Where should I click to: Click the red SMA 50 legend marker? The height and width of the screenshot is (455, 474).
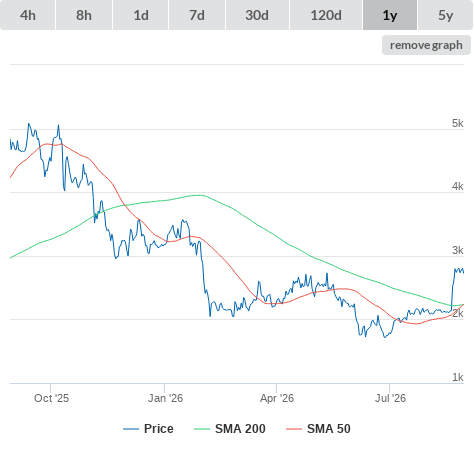(x=294, y=429)
